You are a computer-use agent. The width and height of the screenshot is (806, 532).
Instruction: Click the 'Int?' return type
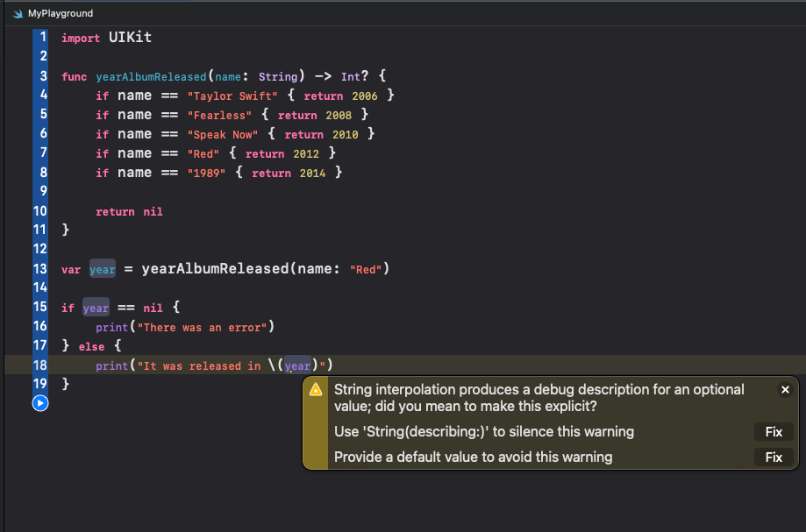[354, 76]
